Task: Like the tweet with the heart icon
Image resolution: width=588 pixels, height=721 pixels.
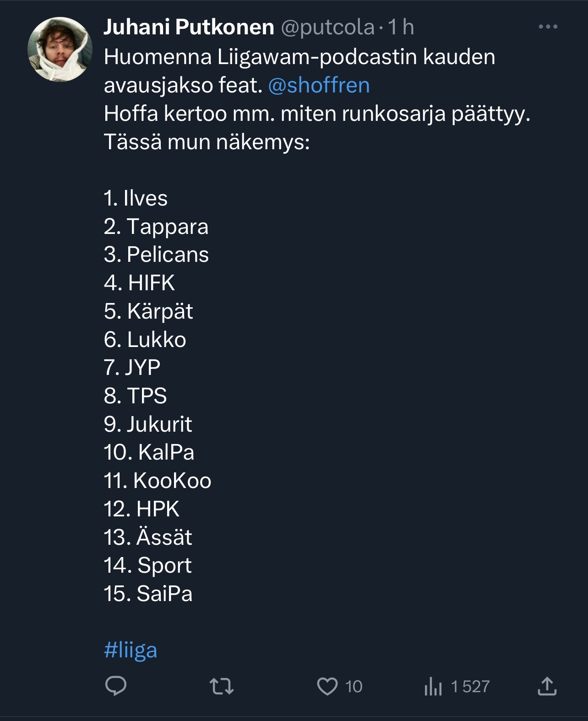Action: [327, 686]
